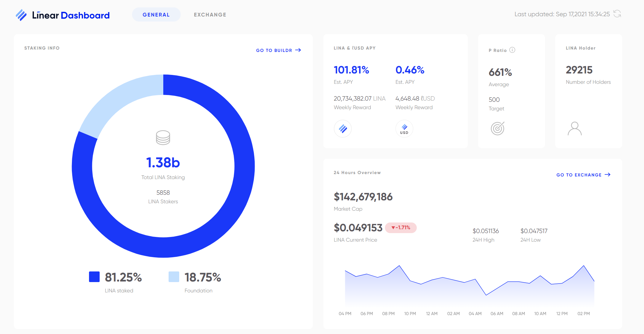Viewport: 644px width, 334px height.
Task: Click the 04 AM chart axis label
Action: [475, 314]
